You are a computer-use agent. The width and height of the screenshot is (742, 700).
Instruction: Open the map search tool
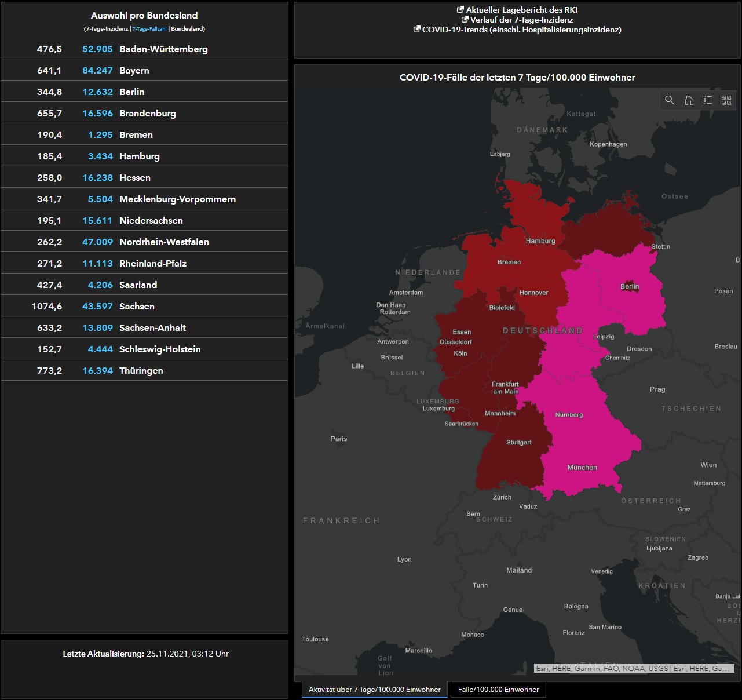(x=670, y=100)
